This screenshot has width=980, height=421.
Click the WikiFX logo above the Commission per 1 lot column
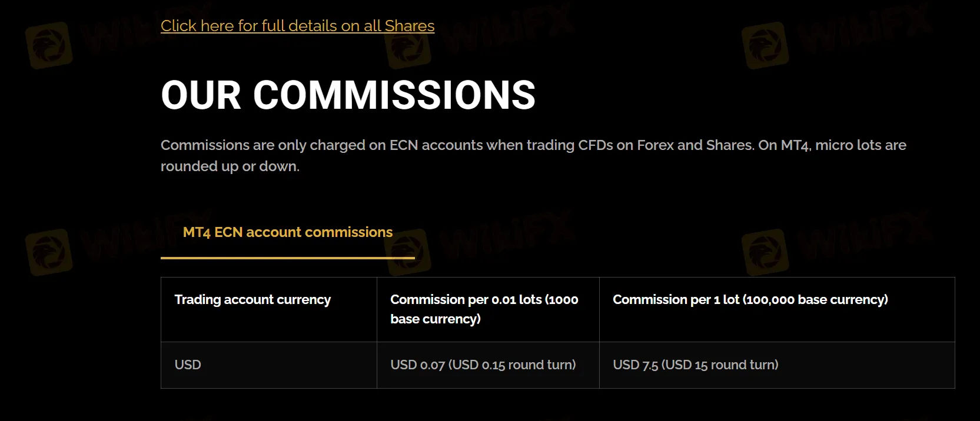765,252
